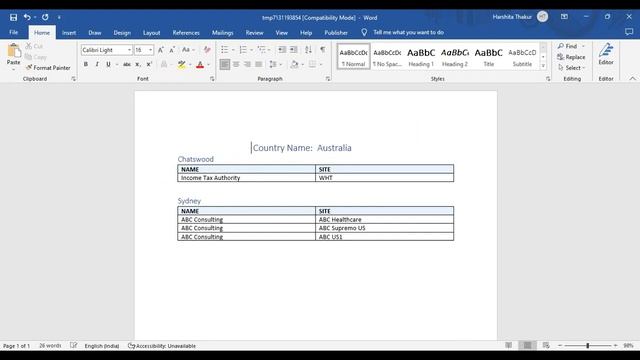Open the font size dropdown
The height and width of the screenshot is (360, 640).
(151, 50)
